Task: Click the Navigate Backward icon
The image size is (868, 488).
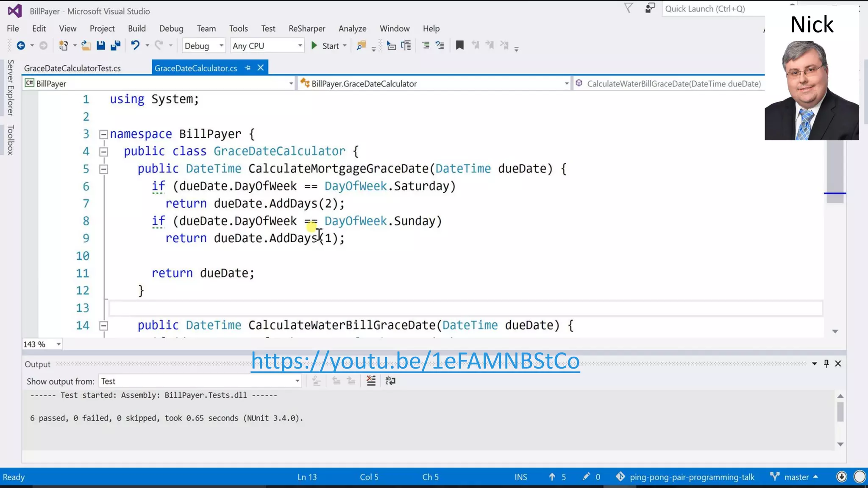Action: click(20, 46)
